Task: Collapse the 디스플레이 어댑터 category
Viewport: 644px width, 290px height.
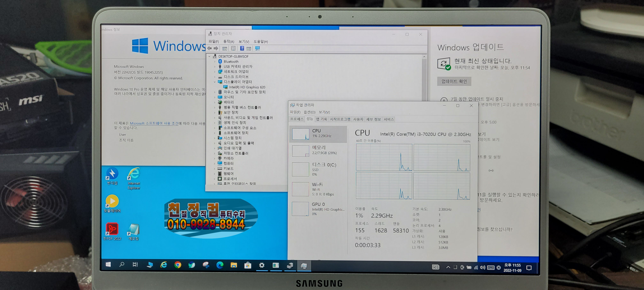Action: pos(215,82)
